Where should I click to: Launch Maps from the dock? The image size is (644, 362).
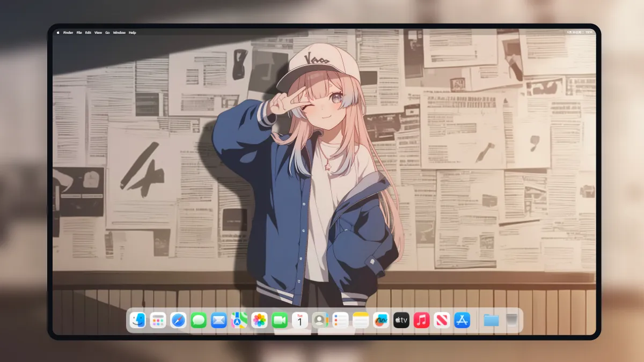point(239,320)
